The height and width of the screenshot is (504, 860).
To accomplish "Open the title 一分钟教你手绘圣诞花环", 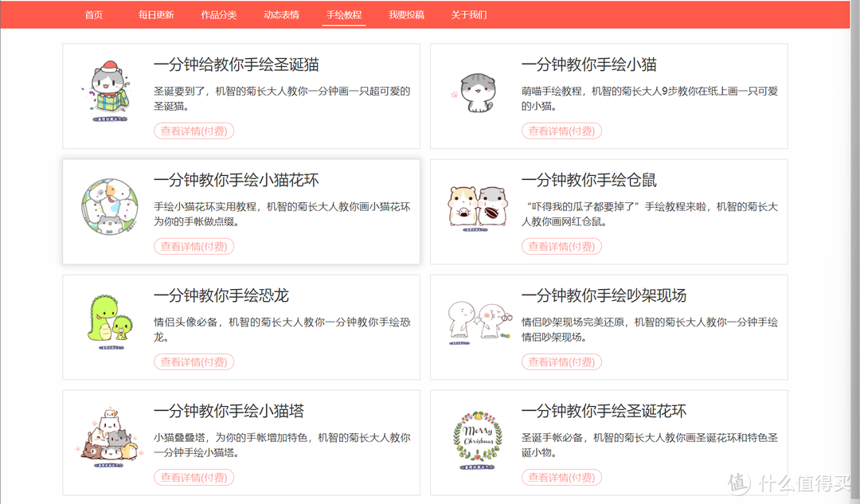I will [604, 412].
